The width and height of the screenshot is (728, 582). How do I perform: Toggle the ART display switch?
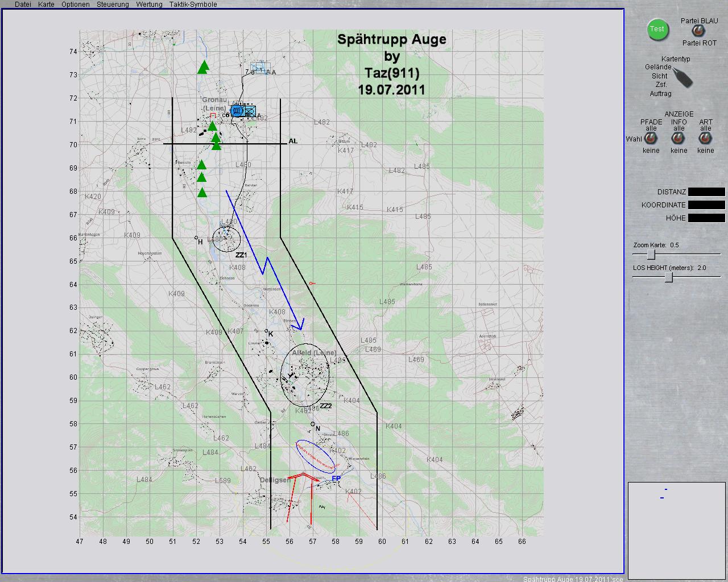point(705,138)
